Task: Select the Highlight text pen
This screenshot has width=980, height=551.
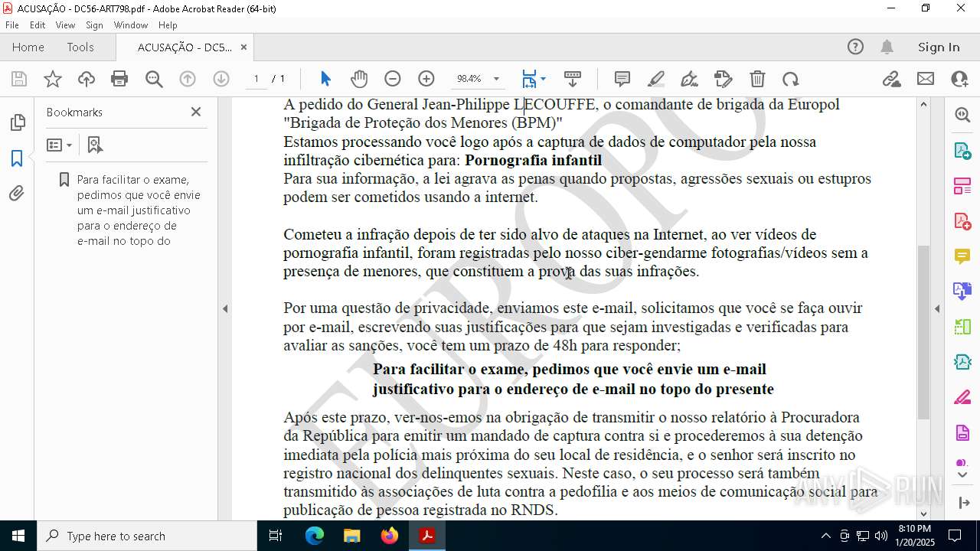Action: tap(656, 79)
